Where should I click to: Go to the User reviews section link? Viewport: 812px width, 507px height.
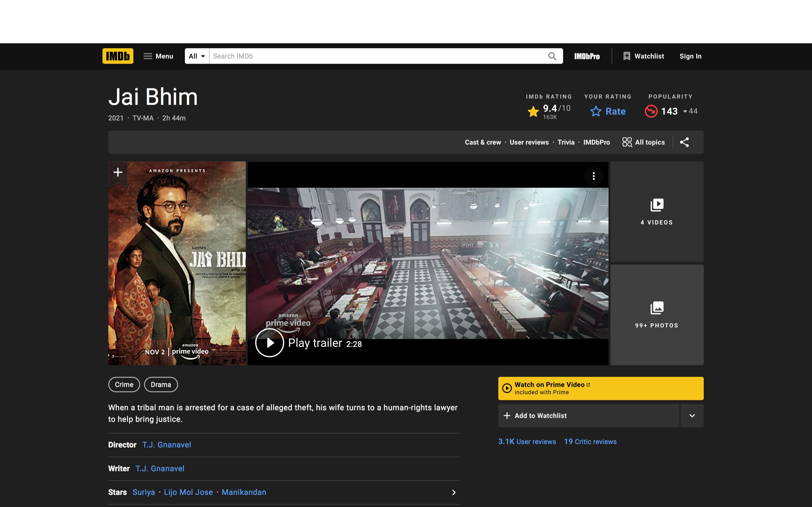[x=529, y=142]
